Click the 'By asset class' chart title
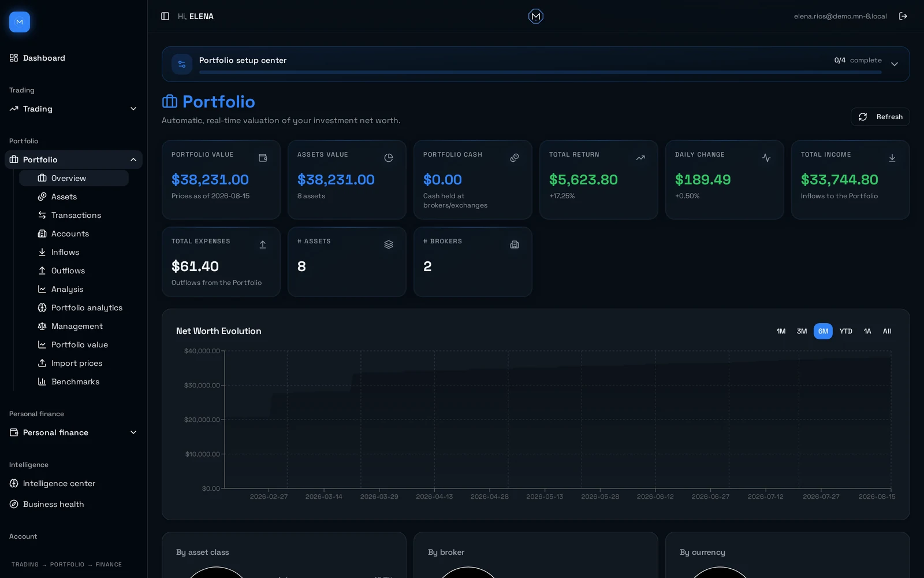924x578 pixels. 203,553
